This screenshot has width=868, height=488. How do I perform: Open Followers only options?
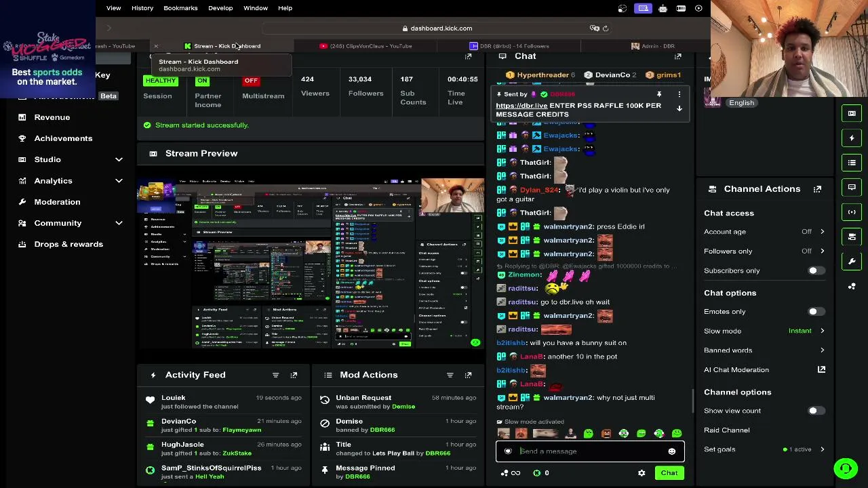coord(764,251)
